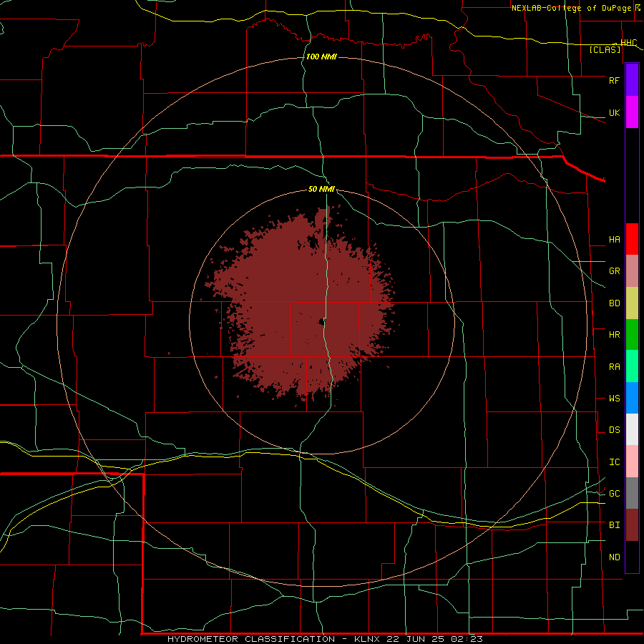The image size is (644, 644).
Task: Click the magenta UK color swatch
Action: [x=632, y=112]
